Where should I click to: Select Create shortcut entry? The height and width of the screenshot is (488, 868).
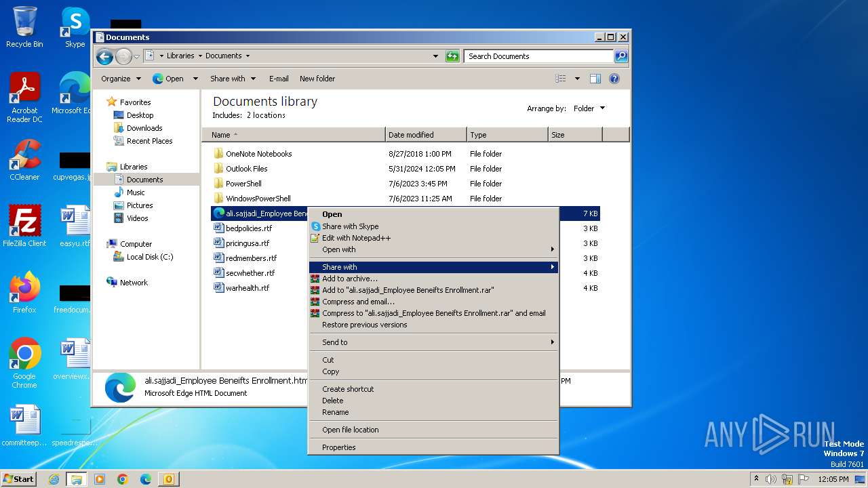433,389
